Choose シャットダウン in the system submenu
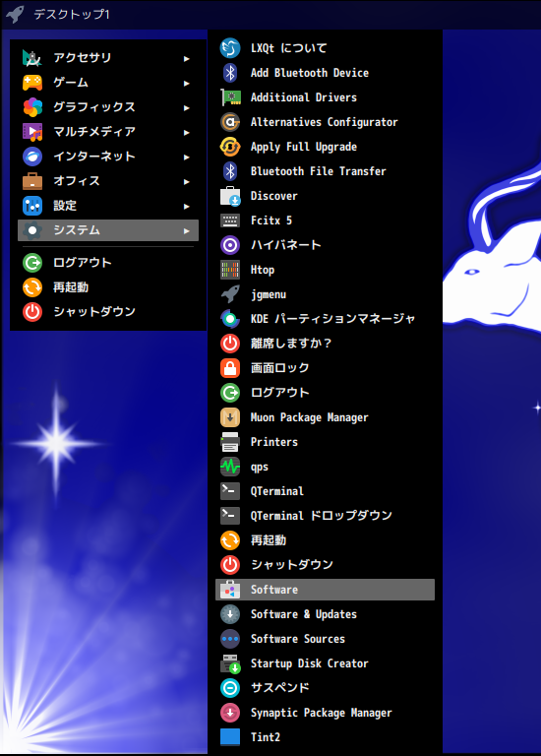This screenshot has height=756, width=541. [x=325, y=565]
